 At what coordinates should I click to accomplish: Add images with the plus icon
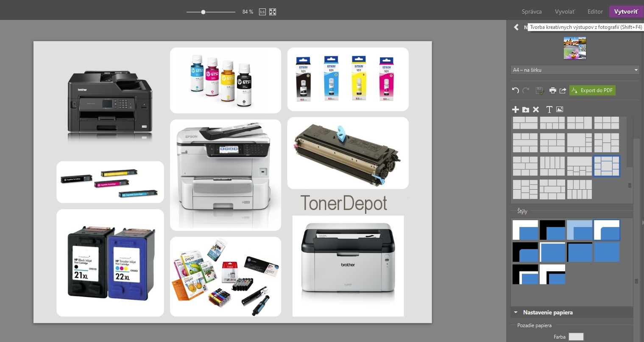click(516, 109)
